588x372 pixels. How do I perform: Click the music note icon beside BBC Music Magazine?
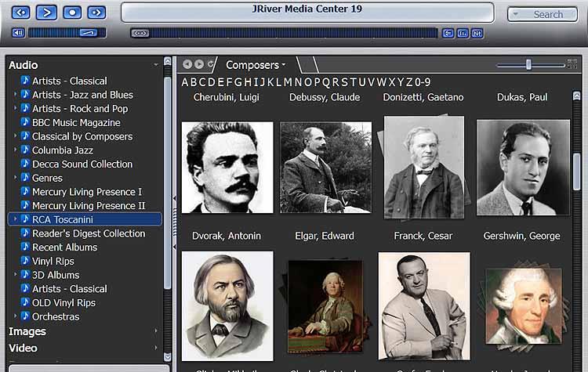pyautogui.click(x=25, y=122)
